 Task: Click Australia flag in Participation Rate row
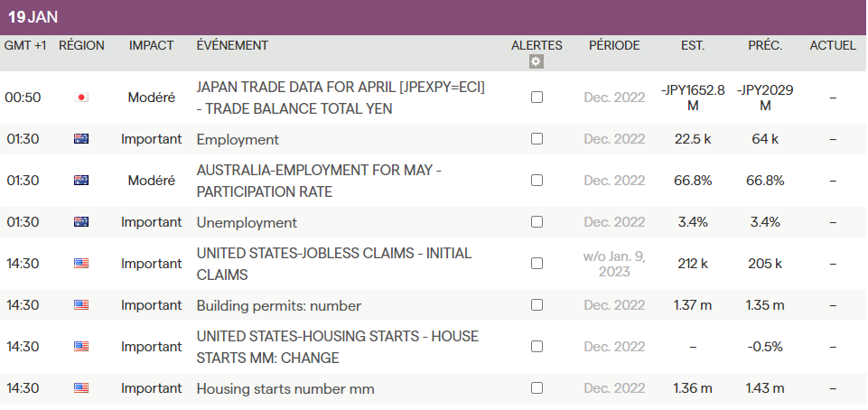[81, 181]
